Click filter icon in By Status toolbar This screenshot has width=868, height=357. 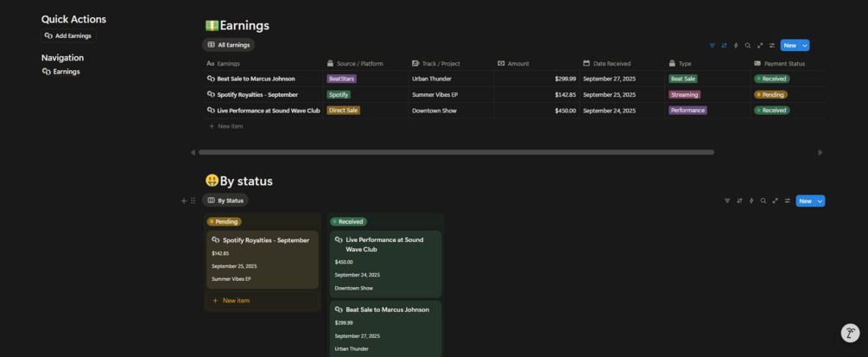point(727,201)
